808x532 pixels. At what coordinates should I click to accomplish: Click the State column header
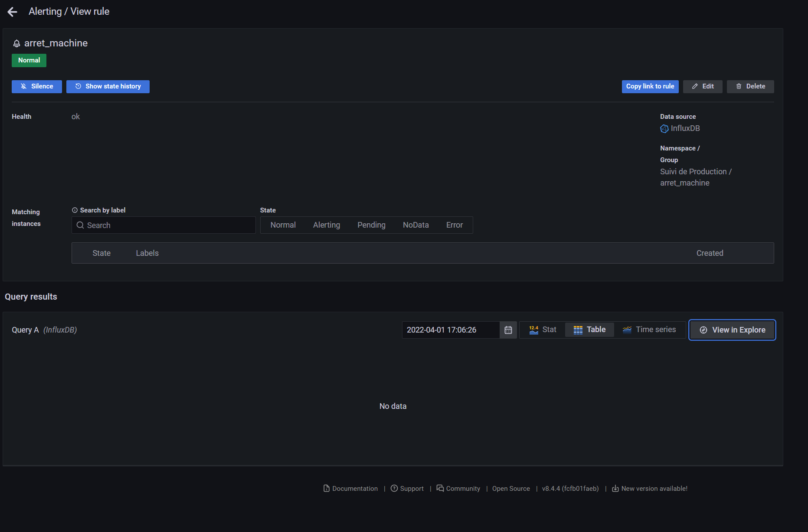[x=101, y=253]
